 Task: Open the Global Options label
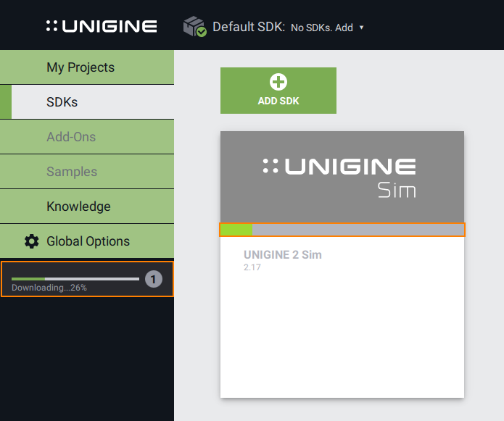[x=88, y=241]
